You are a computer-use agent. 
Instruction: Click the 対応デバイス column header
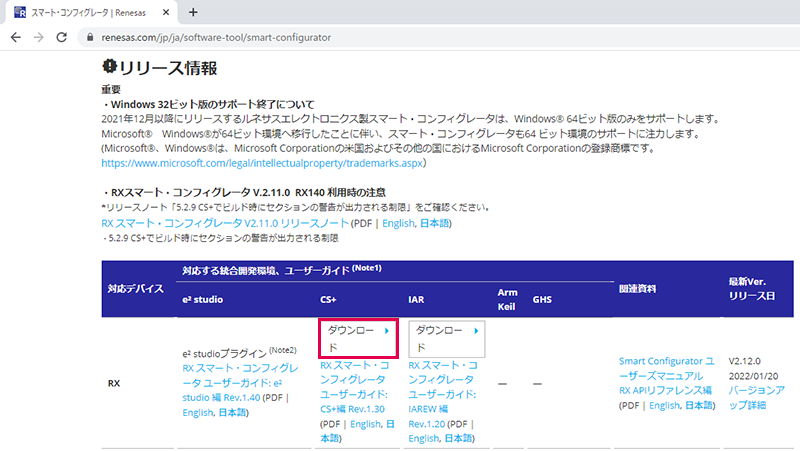pos(136,289)
